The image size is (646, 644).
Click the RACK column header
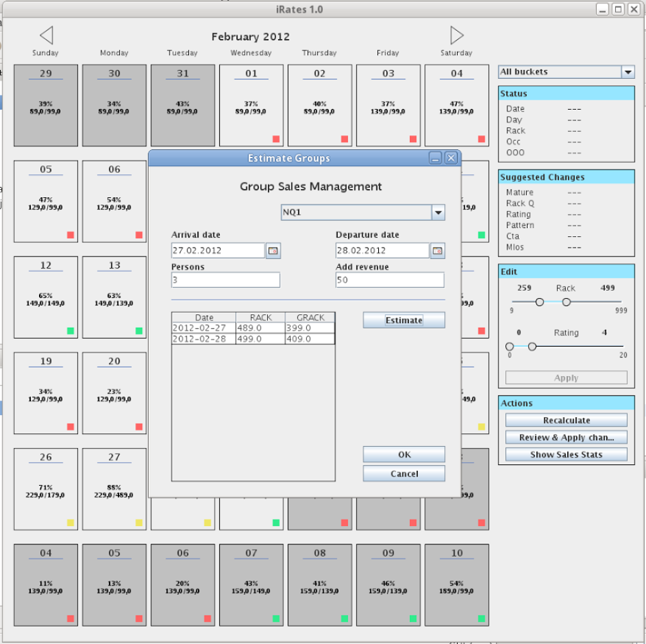click(261, 317)
